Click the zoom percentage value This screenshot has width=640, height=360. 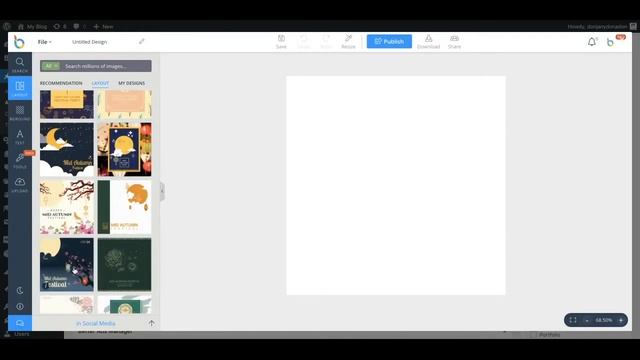(x=604, y=320)
